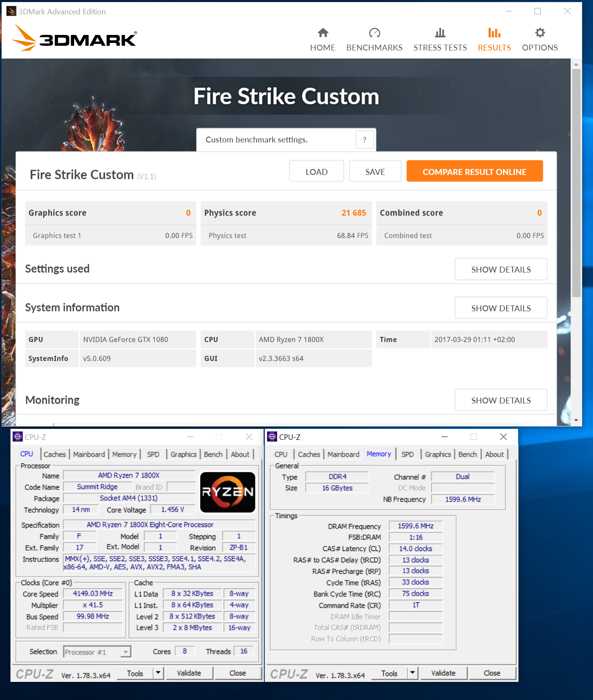Click left CPU-Z window title icon

(18, 437)
